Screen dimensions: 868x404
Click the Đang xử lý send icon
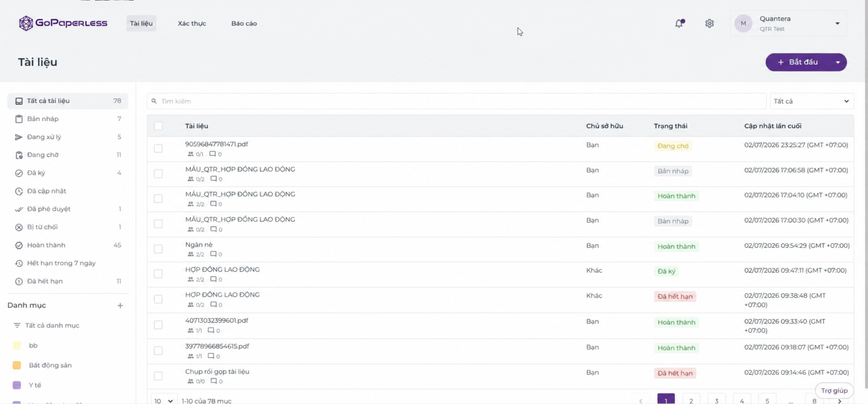pyautogui.click(x=19, y=137)
